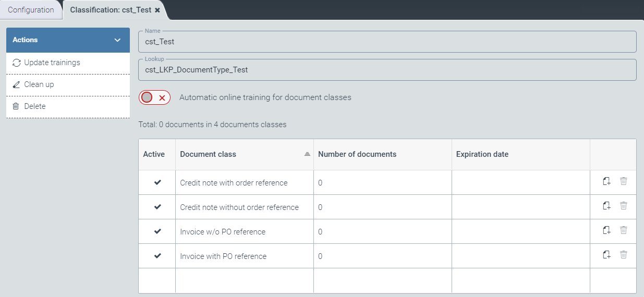This screenshot has width=644, height=297.
Task: Click trash icon for Credit note with order reference
Action: coord(623,181)
